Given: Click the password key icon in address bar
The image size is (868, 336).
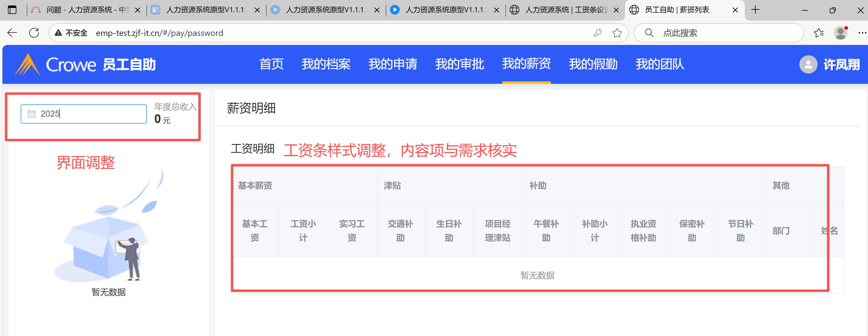Looking at the screenshot, I should tap(597, 33).
